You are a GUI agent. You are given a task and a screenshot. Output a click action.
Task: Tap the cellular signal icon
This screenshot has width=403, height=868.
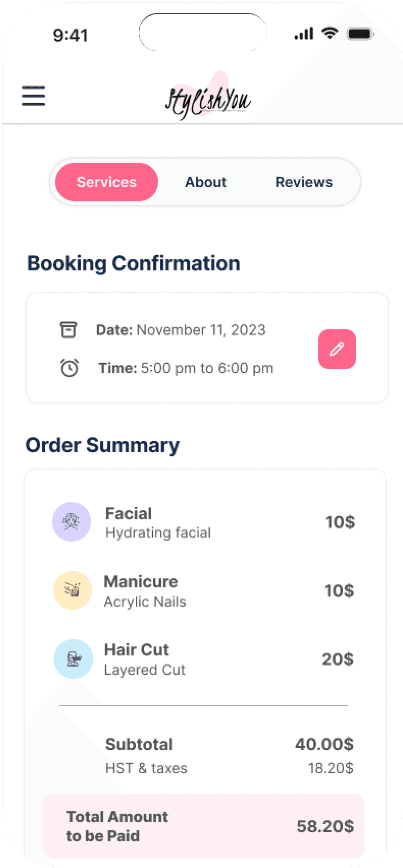coord(304,34)
